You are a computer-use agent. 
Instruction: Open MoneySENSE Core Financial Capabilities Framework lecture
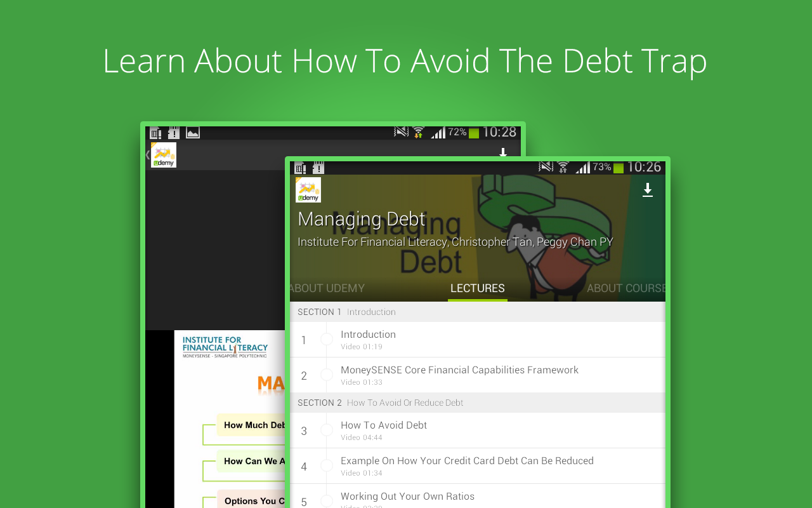[x=478, y=375]
